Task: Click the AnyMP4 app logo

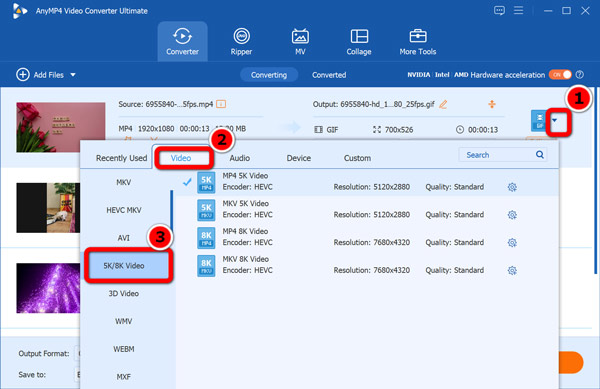Action: coord(19,11)
